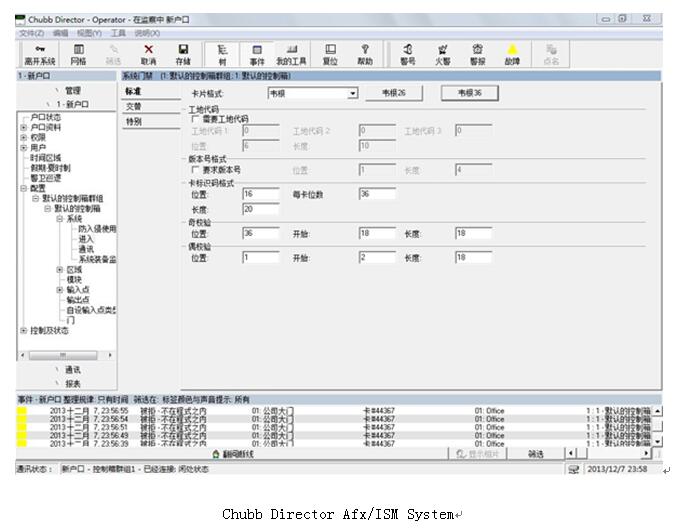Click the yellow 故障 fault icon
This screenshot has width=681, height=529.
pyautogui.click(x=512, y=49)
